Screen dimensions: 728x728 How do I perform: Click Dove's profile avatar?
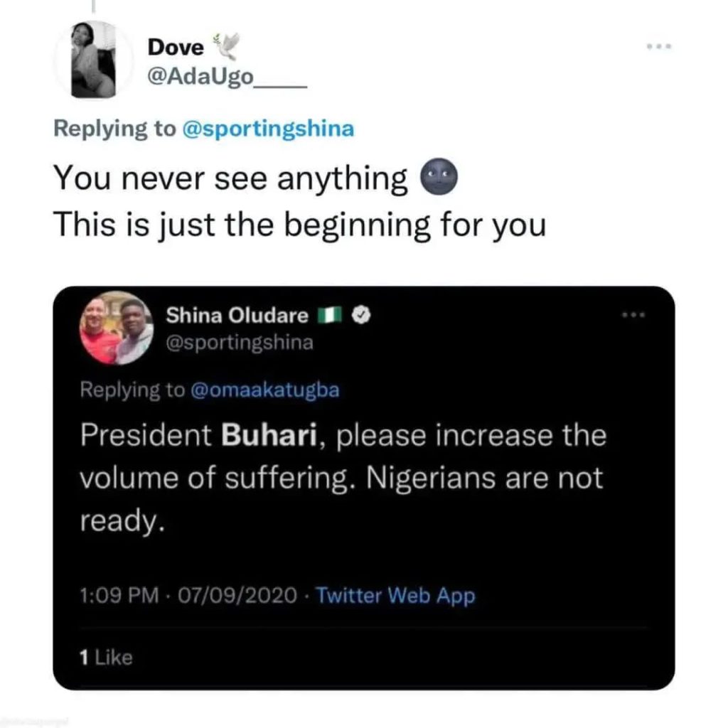click(93, 60)
